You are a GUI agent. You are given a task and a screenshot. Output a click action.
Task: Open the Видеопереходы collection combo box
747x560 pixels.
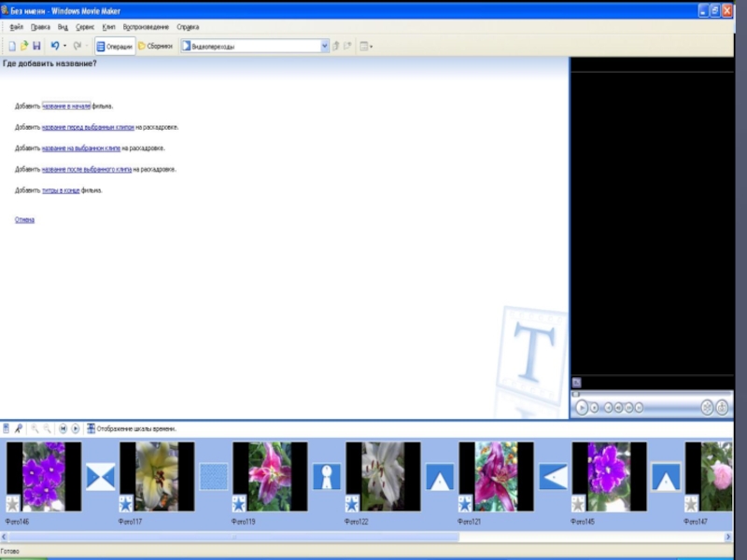[x=255, y=46]
